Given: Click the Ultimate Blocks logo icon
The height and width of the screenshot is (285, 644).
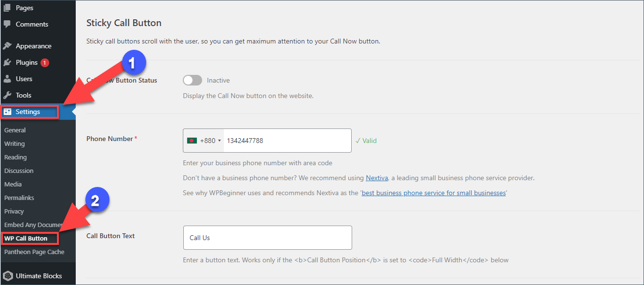Looking at the screenshot, I should [7, 276].
